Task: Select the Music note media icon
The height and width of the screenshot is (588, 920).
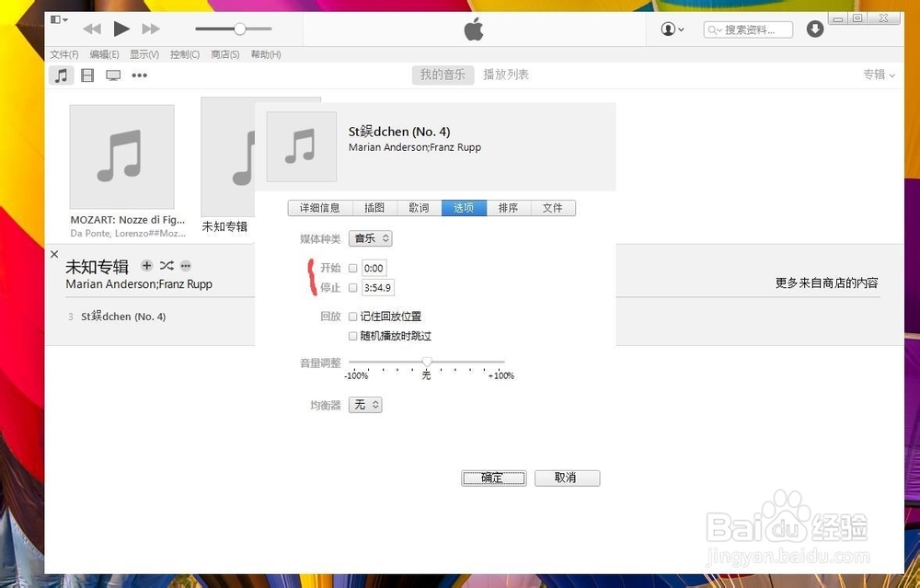Action: [x=61, y=75]
